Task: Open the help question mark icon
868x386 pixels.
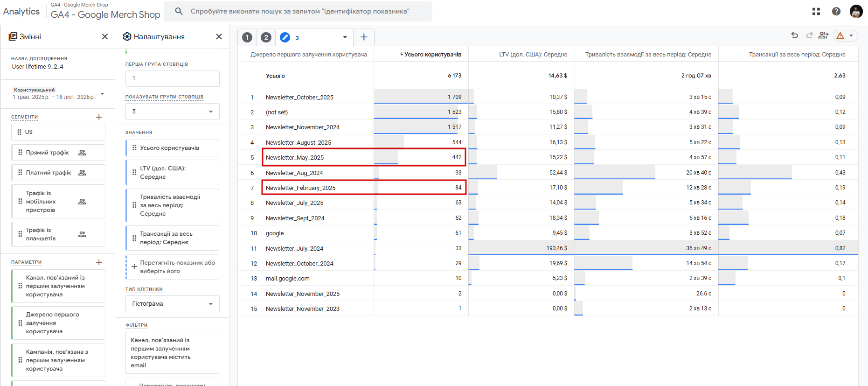Action: pos(836,11)
